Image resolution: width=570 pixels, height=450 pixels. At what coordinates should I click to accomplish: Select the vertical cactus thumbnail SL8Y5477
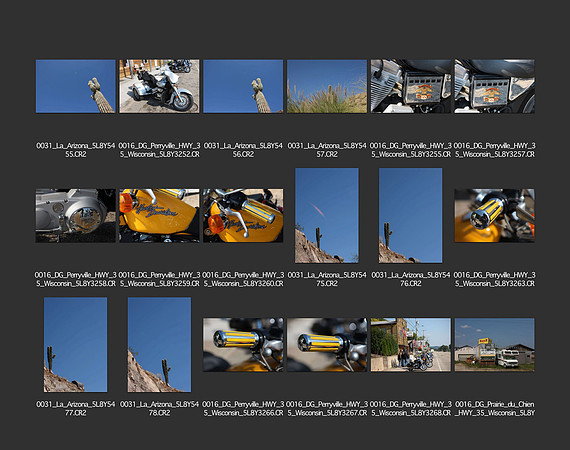pos(76,345)
